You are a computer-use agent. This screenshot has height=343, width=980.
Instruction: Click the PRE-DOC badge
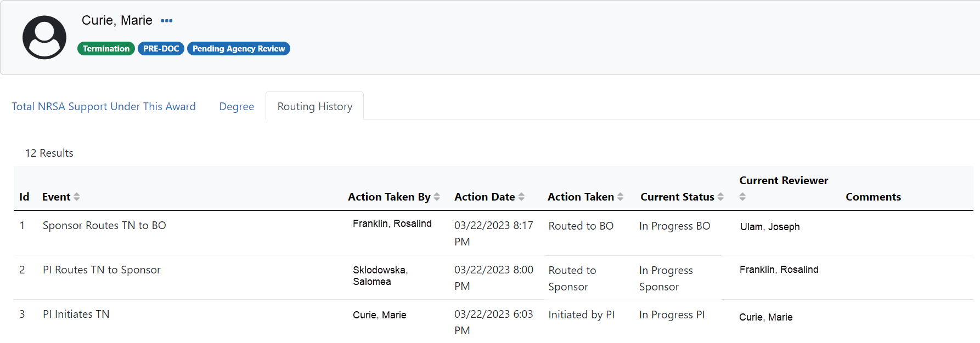click(x=161, y=49)
